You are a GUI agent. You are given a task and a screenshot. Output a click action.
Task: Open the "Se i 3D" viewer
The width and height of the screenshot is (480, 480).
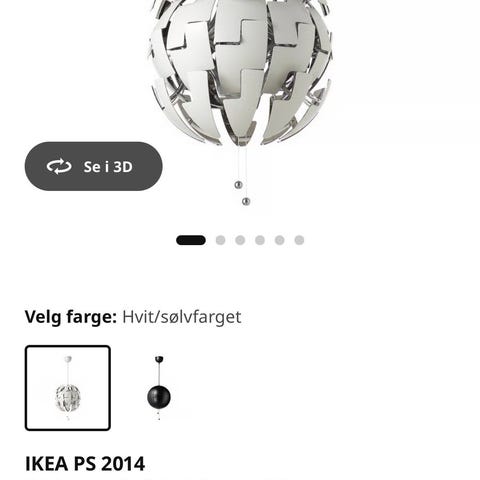tap(94, 166)
